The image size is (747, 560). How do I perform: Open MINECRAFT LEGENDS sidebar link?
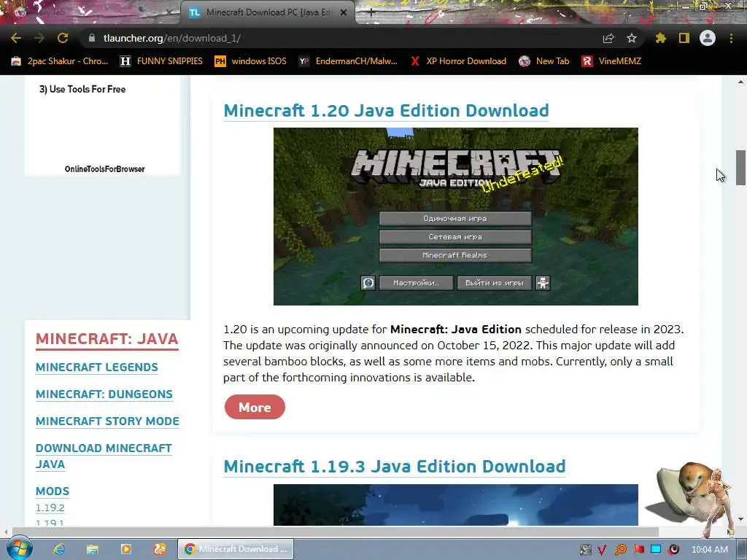97,367
